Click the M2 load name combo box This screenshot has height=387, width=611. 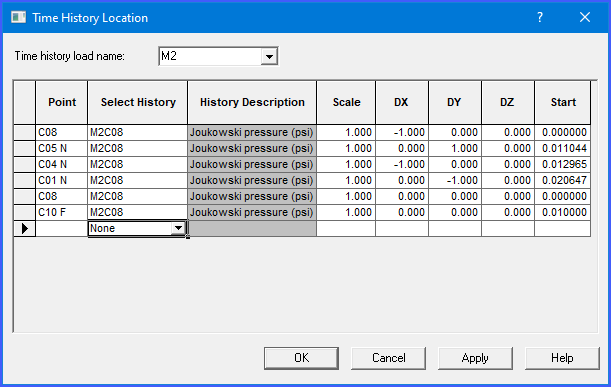pyautogui.click(x=218, y=57)
